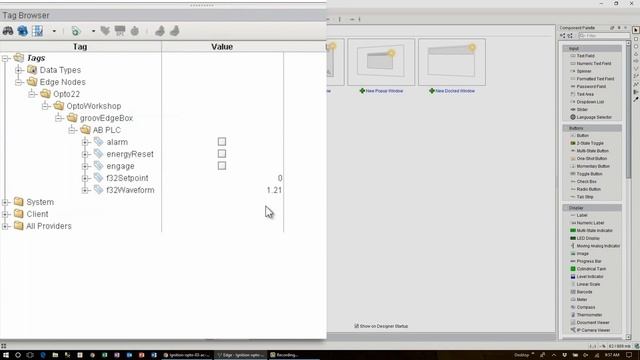The height and width of the screenshot is (360, 640).
Task: Collapse the root Tags folder
Action: click(x=5, y=58)
